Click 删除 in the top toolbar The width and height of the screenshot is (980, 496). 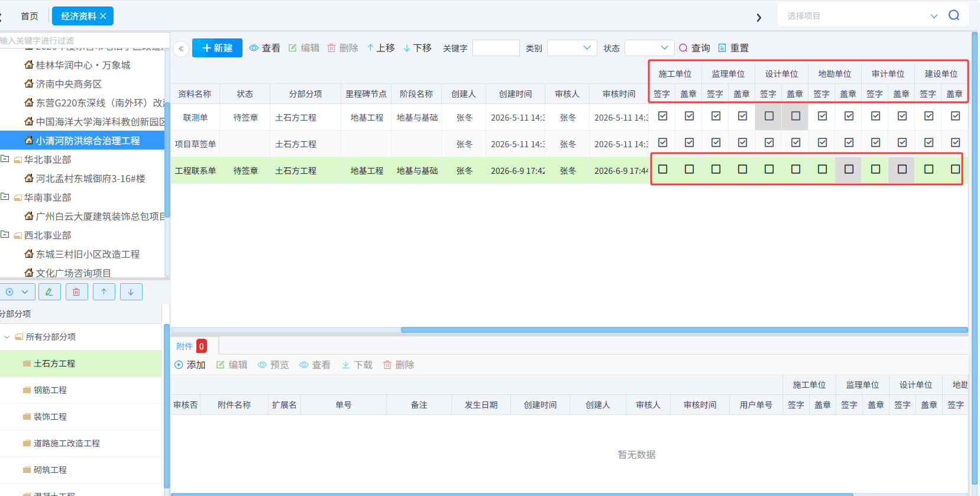coord(343,48)
